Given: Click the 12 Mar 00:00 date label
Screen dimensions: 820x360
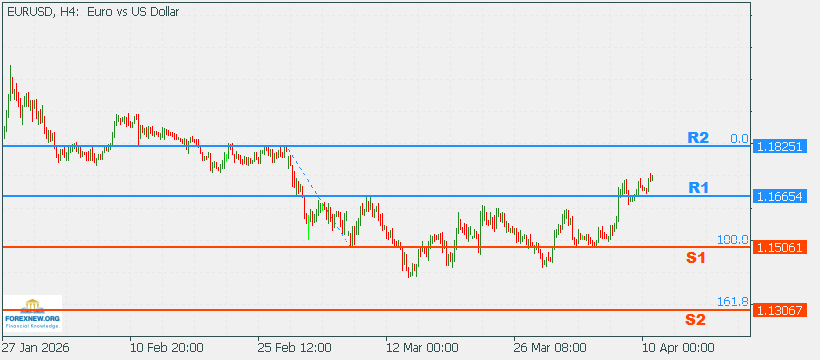Looking at the screenshot, I should 423,348.
